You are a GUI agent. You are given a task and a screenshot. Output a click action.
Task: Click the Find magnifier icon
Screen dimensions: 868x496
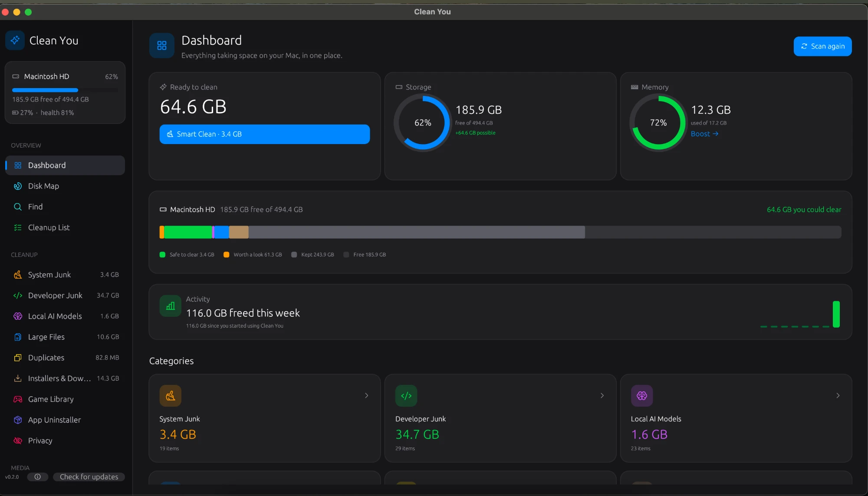click(x=18, y=207)
